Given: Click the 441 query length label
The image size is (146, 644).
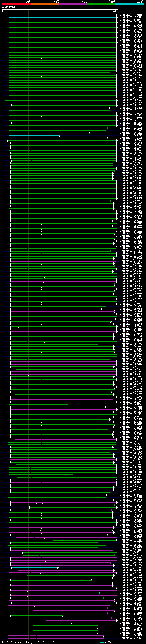Looking at the screenshot, I should [115, 11].
